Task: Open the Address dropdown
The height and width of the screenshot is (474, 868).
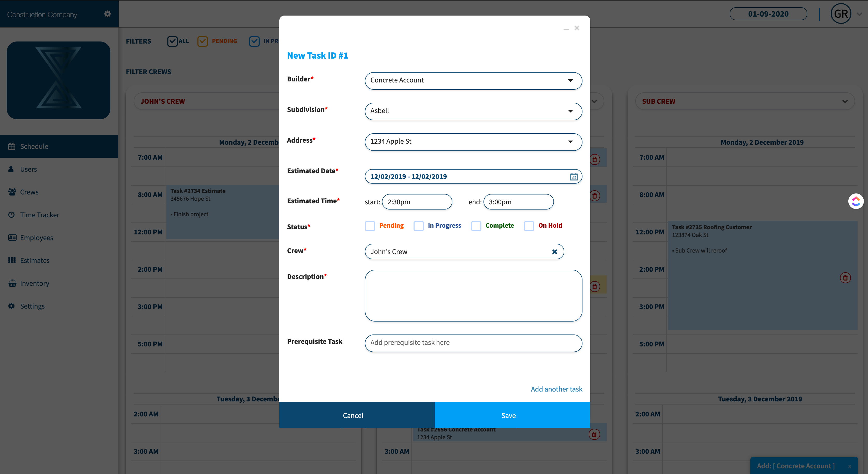Action: click(x=473, y=142)
